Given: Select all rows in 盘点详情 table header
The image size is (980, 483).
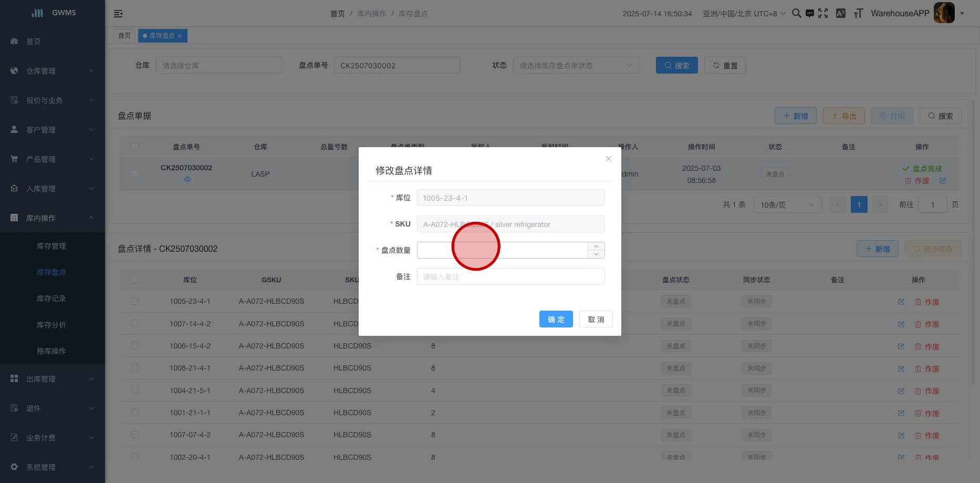Looking at the screenshot, I should click(x=135, y=280).
